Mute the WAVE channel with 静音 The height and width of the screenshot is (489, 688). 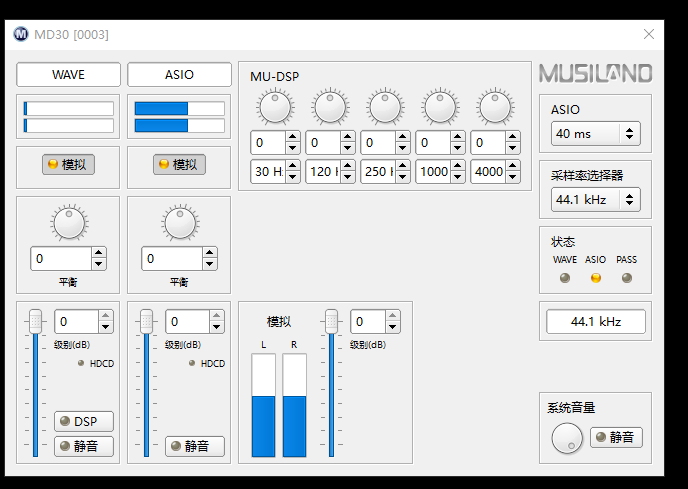84,446
